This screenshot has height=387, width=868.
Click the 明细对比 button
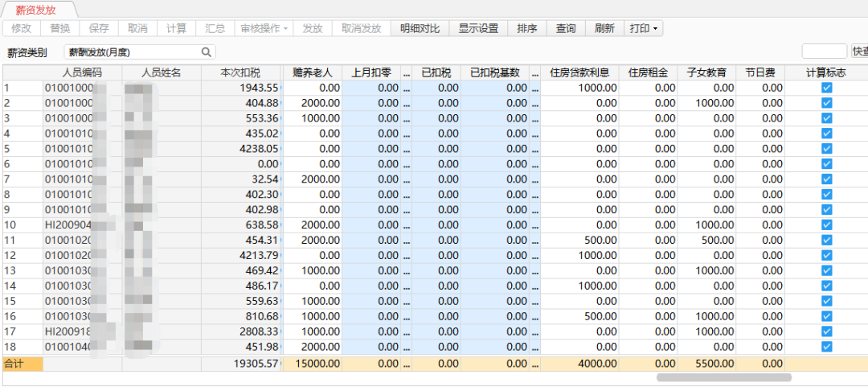click(420, 28)
